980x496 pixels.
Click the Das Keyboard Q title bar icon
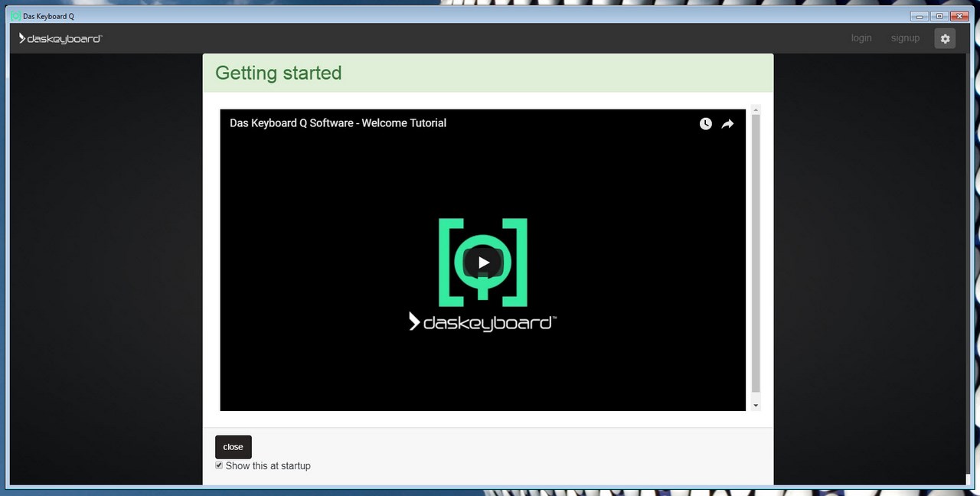pos(15,16)
